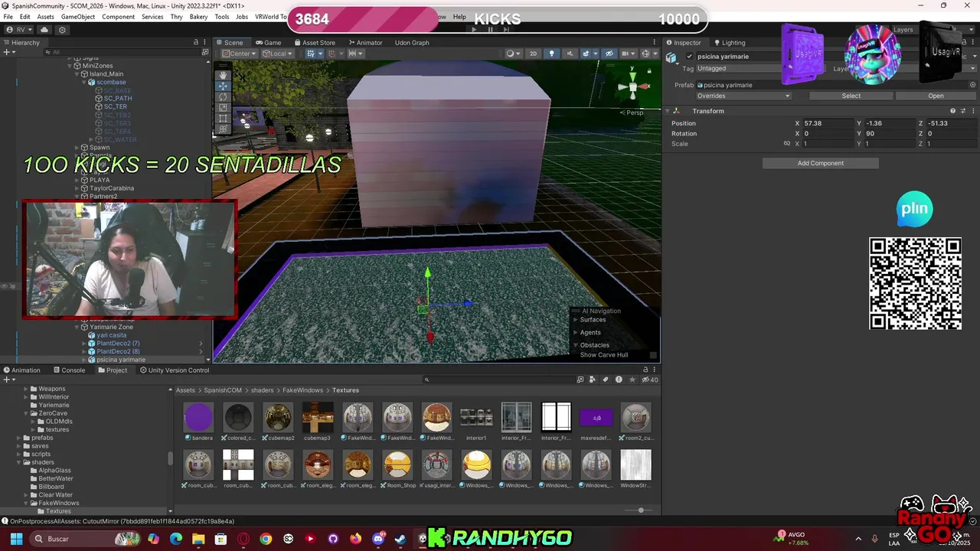Open the Bakery menu

coord(198,17)
